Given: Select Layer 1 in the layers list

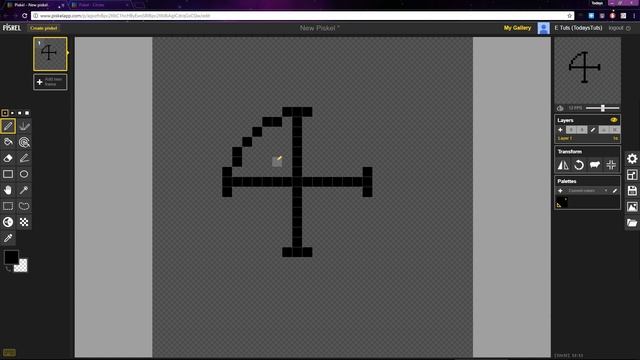Looking at the screenshot, I should (587, 138).
